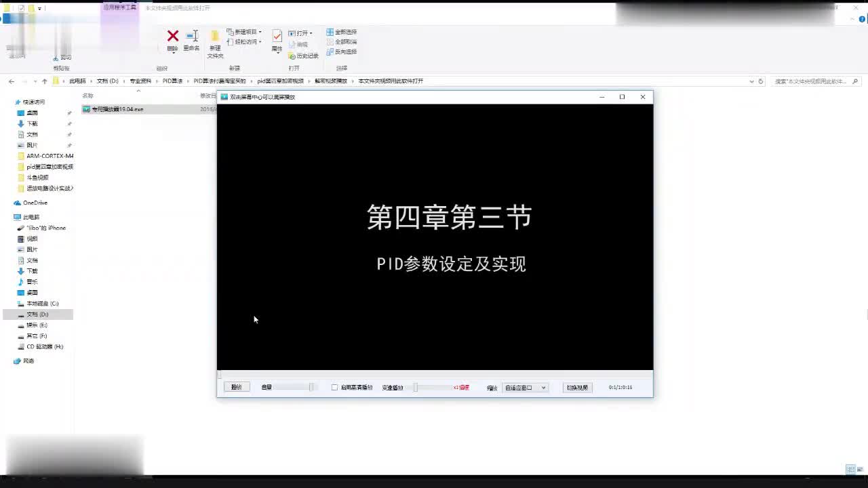Open OneDrive in navigation pane

pos(31,203)
